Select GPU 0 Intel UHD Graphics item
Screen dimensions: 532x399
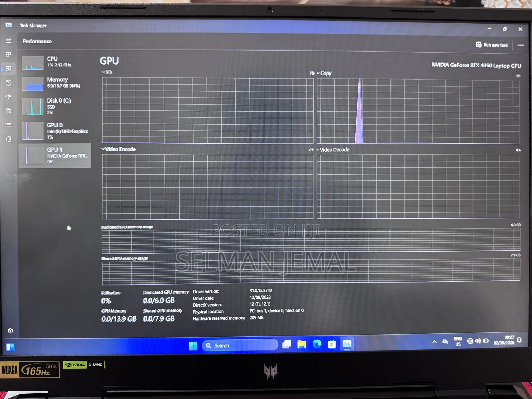[x=55, y=131]
